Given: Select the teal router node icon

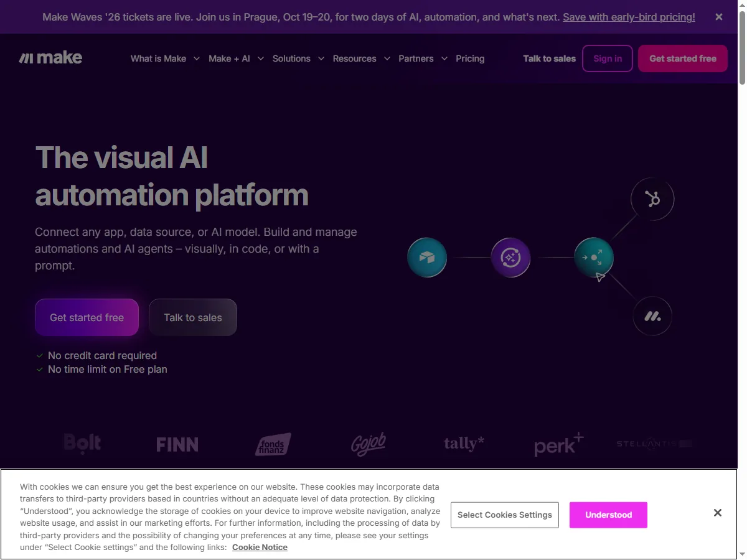Looking at the screenshot, I should coord(594,258).
